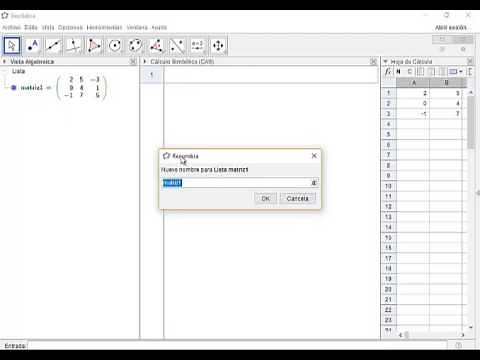The width and height of the screenshot is (480, 360).
Task: Click the rightmost spreadsheet style bar icon
Action: pos(470,72)
